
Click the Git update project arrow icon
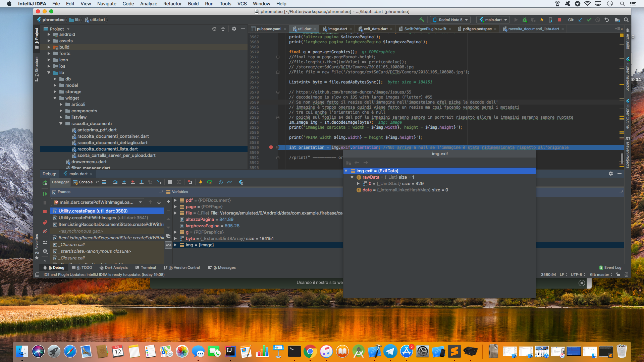[x=580, y=20]
